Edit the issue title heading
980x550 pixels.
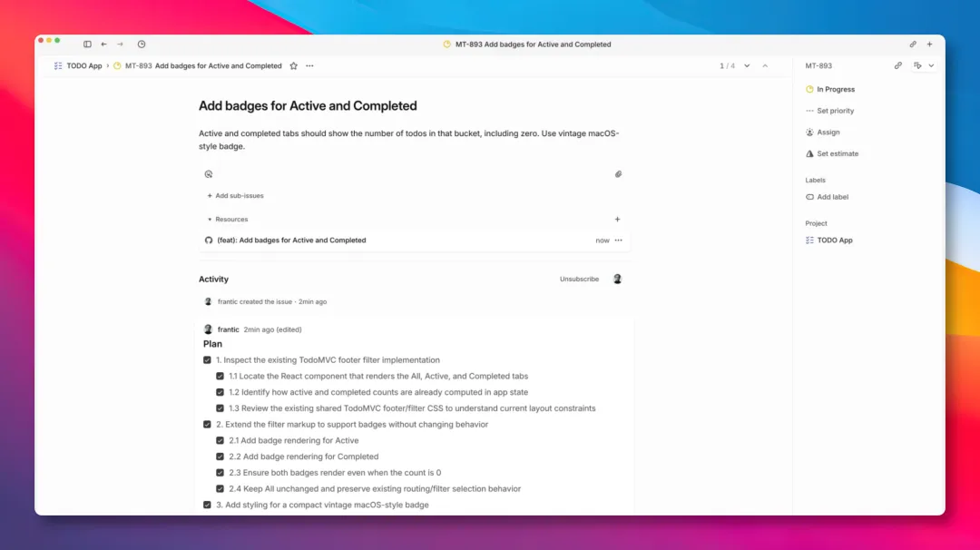308,105
